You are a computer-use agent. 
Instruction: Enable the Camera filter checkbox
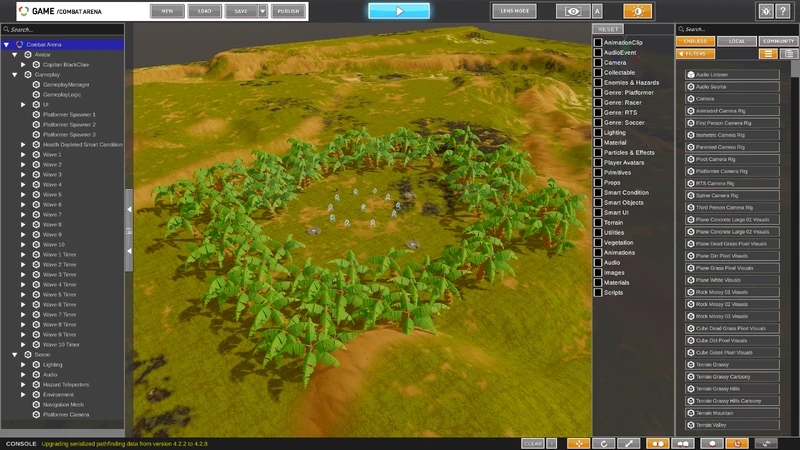point(598,62)
